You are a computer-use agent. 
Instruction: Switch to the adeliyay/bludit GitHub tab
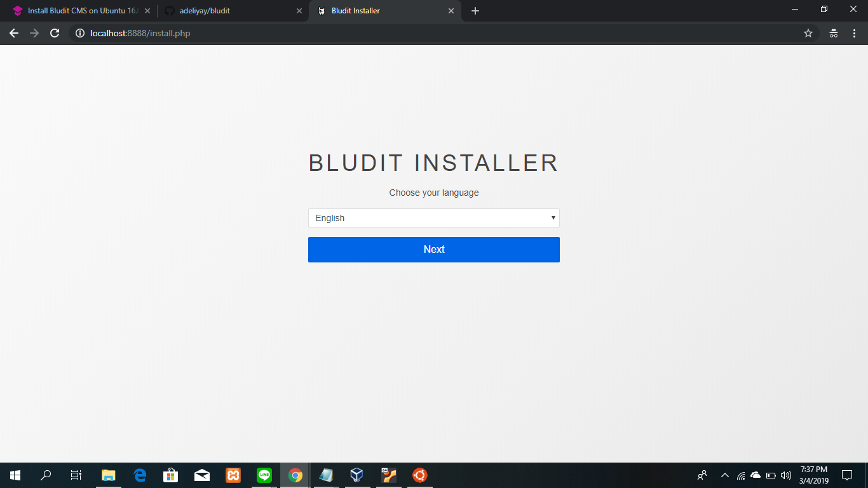click(x=233, y=11)
